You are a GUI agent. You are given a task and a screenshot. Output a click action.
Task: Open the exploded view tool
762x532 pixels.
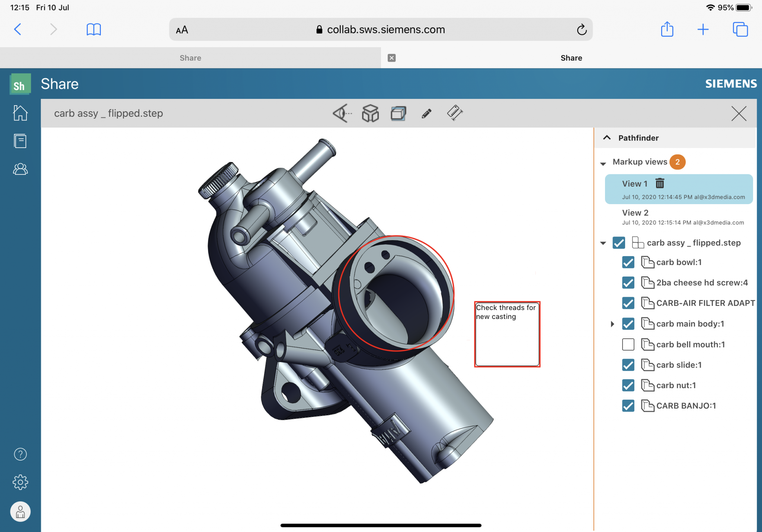(x=370, y=113)
